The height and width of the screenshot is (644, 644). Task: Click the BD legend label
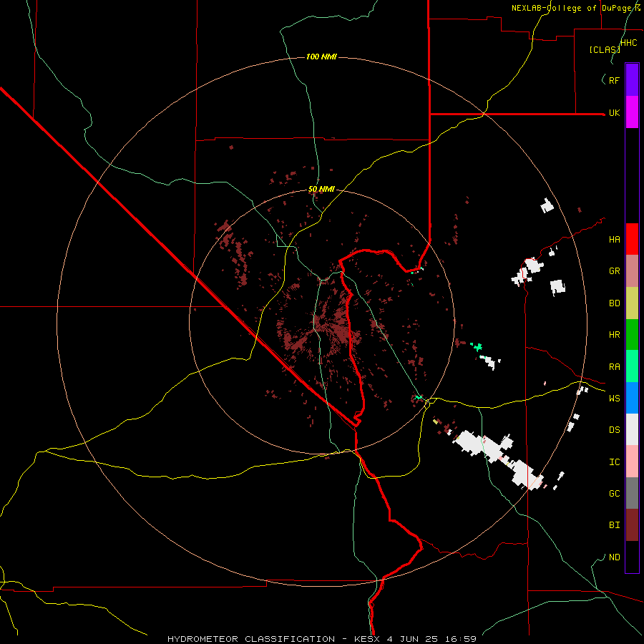click(x=615, y=303)
